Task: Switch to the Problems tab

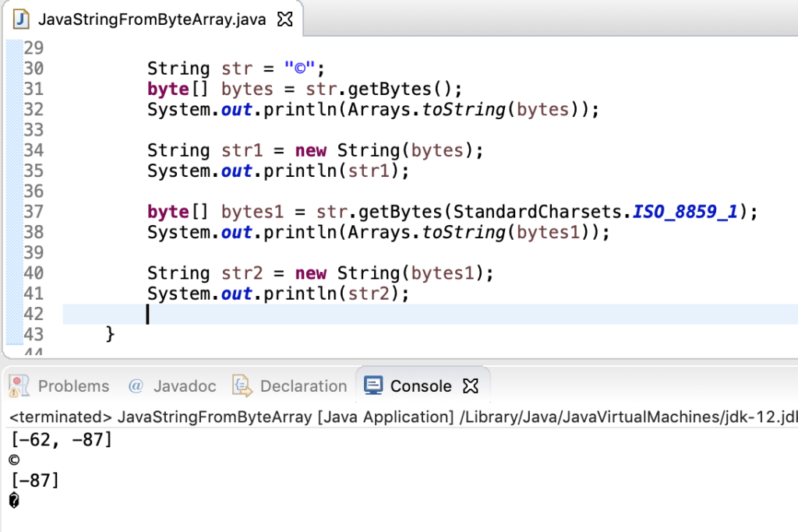Action: [x=73, y=386]
